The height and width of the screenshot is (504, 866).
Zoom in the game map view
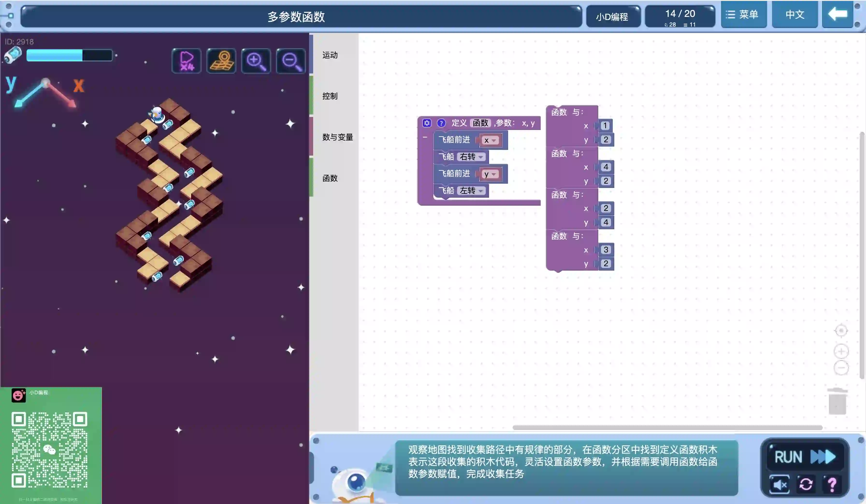tap(256, 61)
